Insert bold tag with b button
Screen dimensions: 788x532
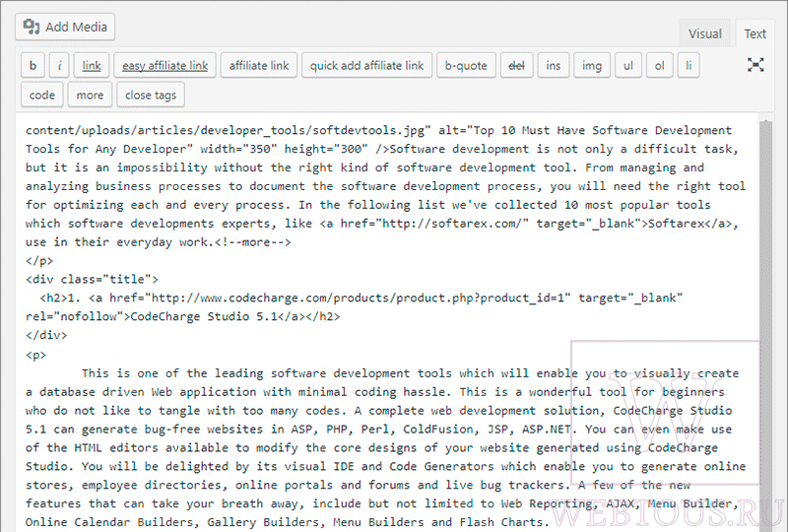[33, 65]
